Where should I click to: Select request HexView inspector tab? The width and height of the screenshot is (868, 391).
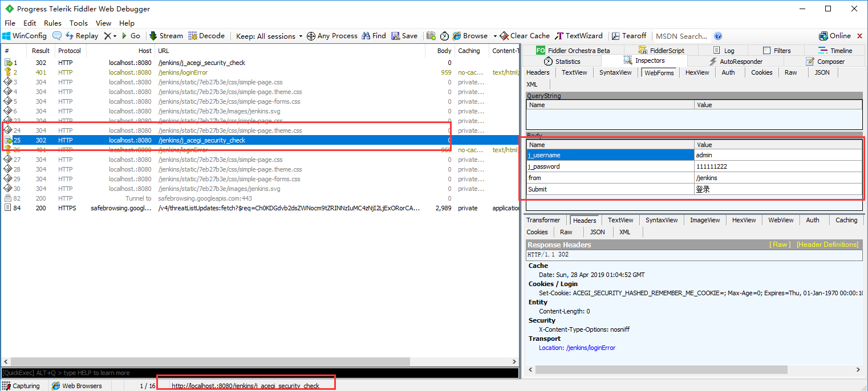(x=697, y=73)
